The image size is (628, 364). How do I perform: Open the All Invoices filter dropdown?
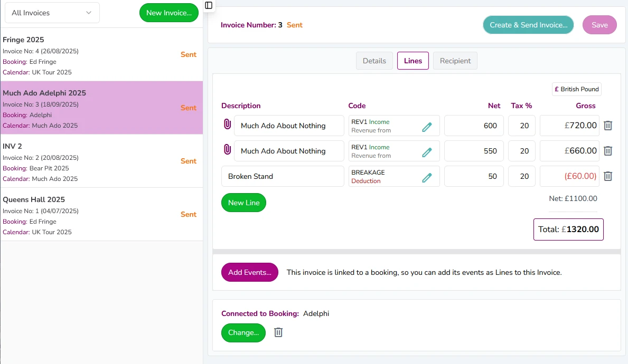(52, 12)
